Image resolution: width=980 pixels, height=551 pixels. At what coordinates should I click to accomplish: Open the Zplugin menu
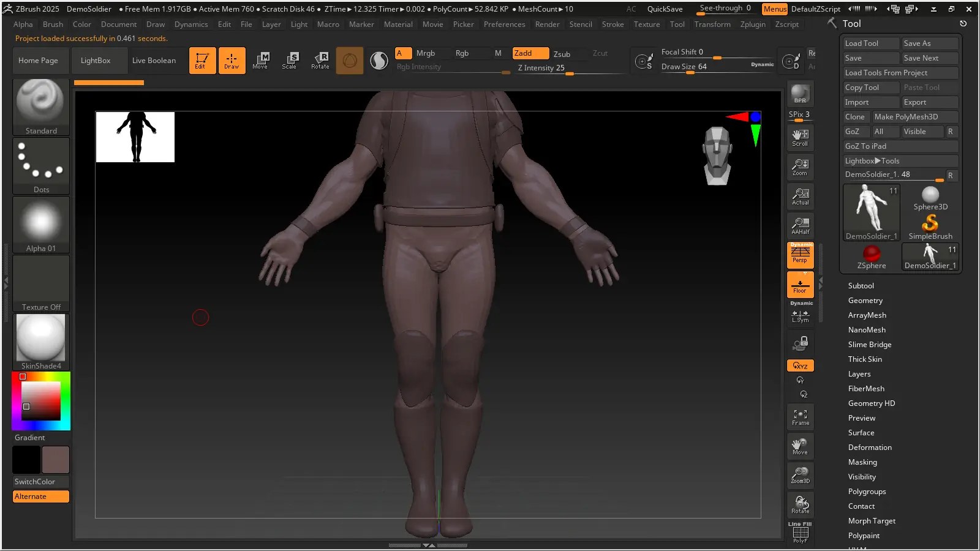pyautogui.click(x=752, y=24)
